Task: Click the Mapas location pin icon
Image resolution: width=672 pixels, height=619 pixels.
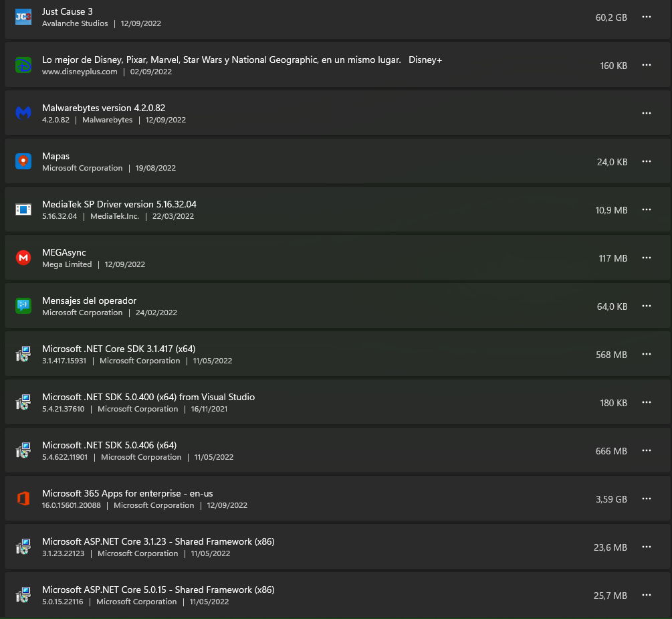Action: pos(23,161)
